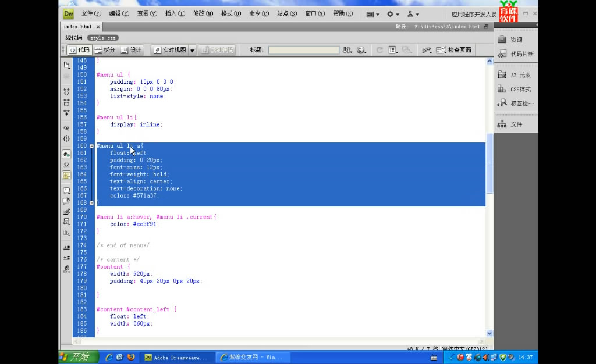
Task: Open the 查看(V) menu
Action: tap(147, 13)
